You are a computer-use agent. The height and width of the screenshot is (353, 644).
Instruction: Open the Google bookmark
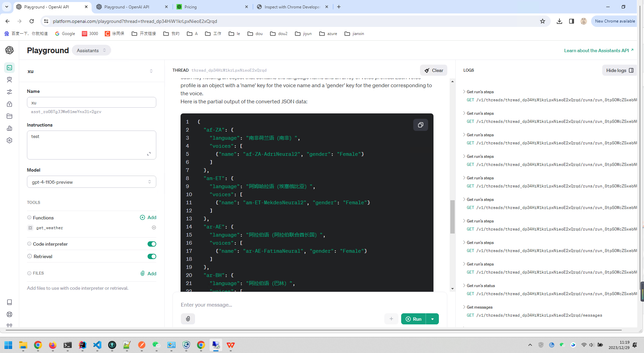point(65,34)
